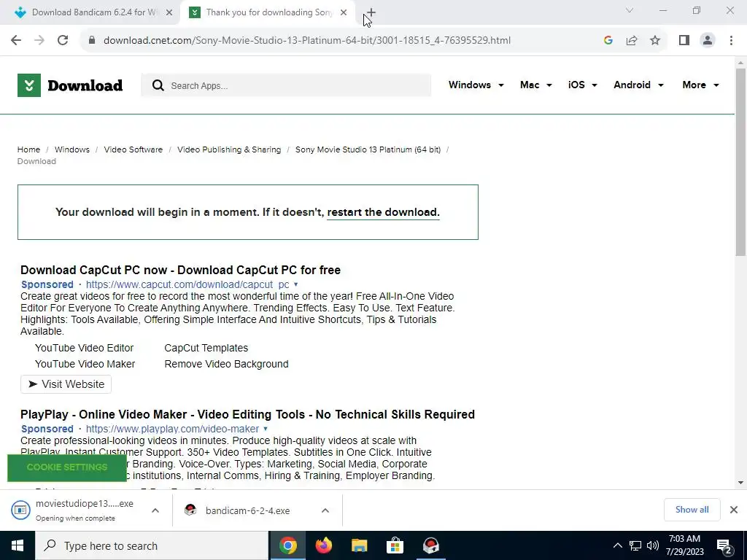Expand moviestudiope13 download options chevron

(x=155, y=510)
